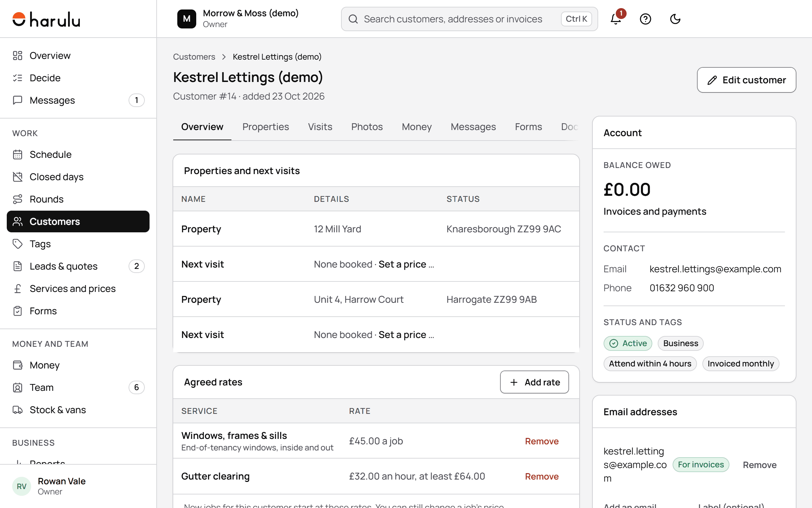Viewport: 812px width, 508px height.
Task: Click the 12 Mill Yard property row
Action: click(376, 229)
